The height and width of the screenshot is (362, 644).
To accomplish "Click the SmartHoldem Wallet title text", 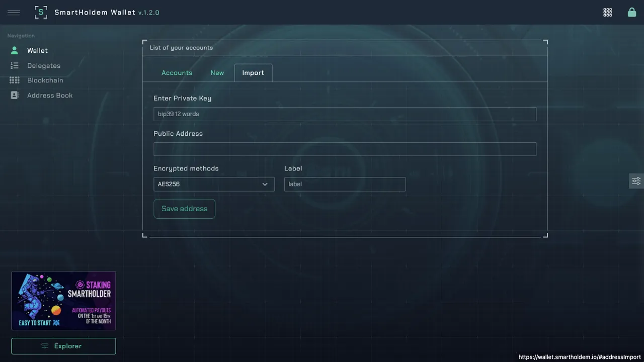I will coord(95,13).
